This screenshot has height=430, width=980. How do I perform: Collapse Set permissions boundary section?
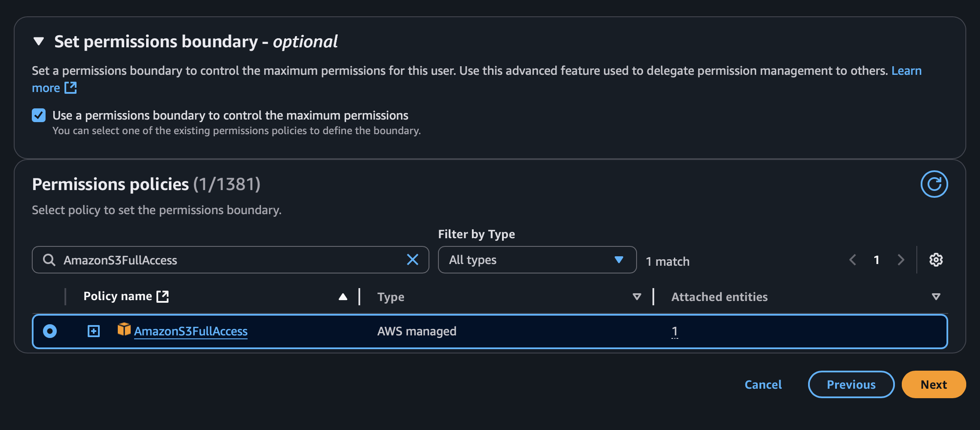click(39, 42)
